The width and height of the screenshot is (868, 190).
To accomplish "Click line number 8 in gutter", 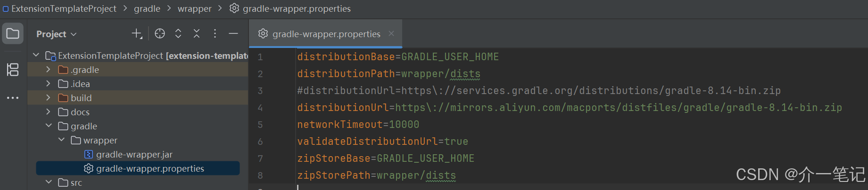I will (260, 175).
